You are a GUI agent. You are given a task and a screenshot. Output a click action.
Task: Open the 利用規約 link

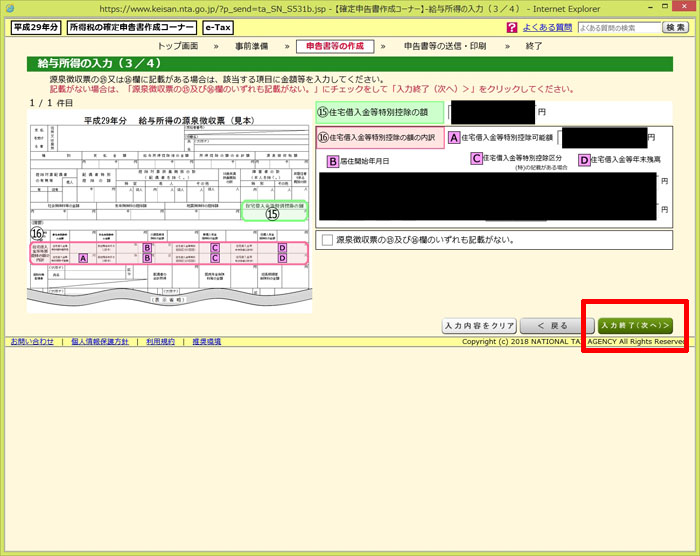pyautogui.click(x=161, y=342)
